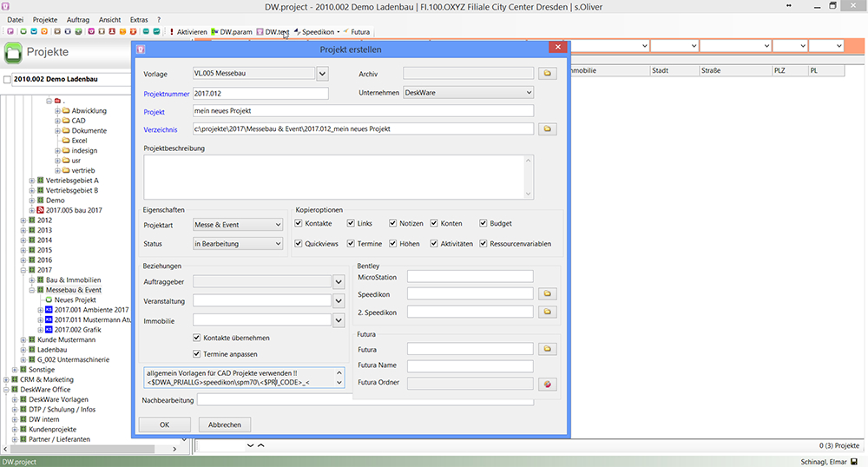The height and width of the screenshot is (467, 868).
Task: Click the Projektnummer link label
Action: (166, 94)
